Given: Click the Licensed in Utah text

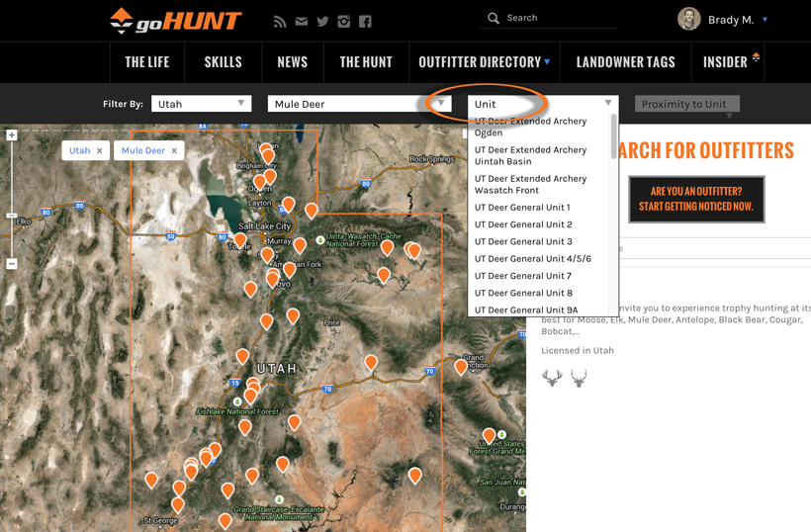Looking at the screenshot, I should pyautogui.click(x=578, y=350).
